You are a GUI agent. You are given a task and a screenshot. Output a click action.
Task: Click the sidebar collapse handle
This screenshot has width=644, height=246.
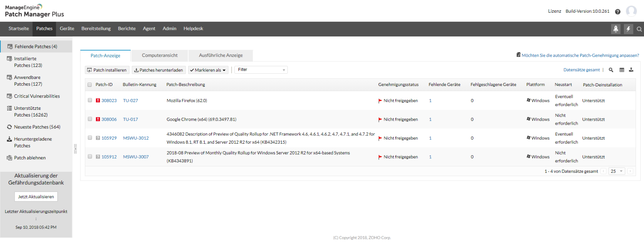pos(75,149)
